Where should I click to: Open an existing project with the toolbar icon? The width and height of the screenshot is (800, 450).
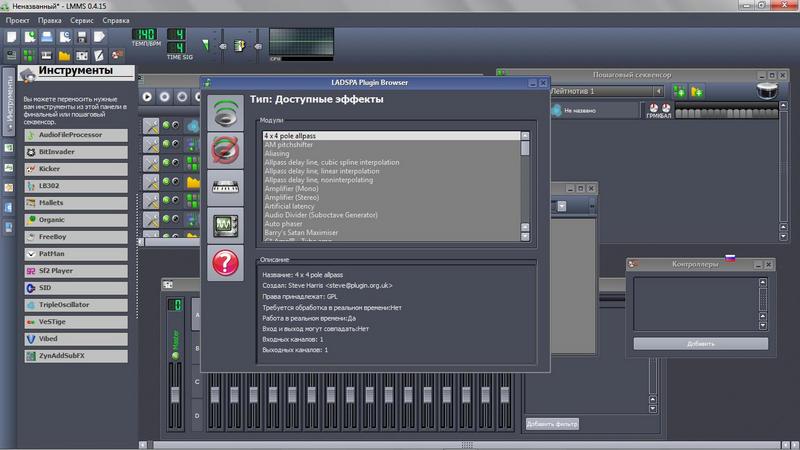pyautogui.click(x=47, y=37)
